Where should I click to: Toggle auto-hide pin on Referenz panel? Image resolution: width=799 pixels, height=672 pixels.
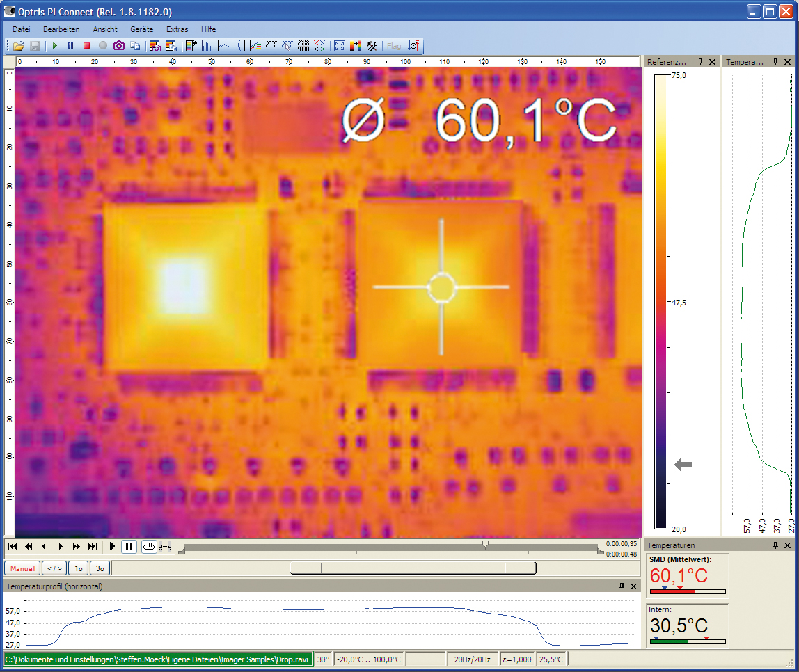(x=700, y=62)
